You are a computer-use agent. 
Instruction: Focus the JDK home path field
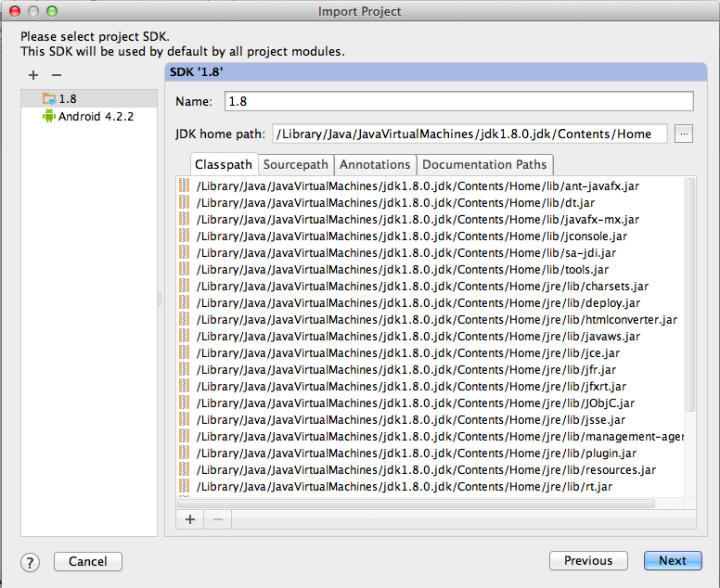click(469, 134)
